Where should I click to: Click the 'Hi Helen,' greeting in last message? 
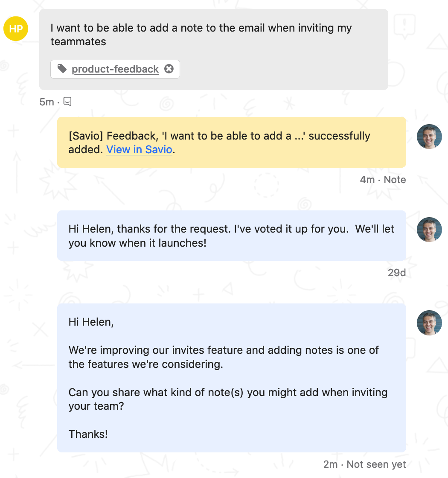pos(91,322)
